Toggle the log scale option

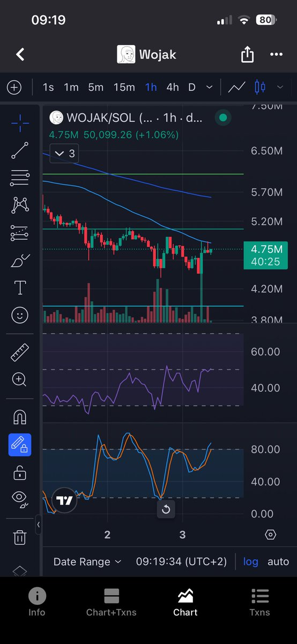pyautogui.click(x=250, y=562)
